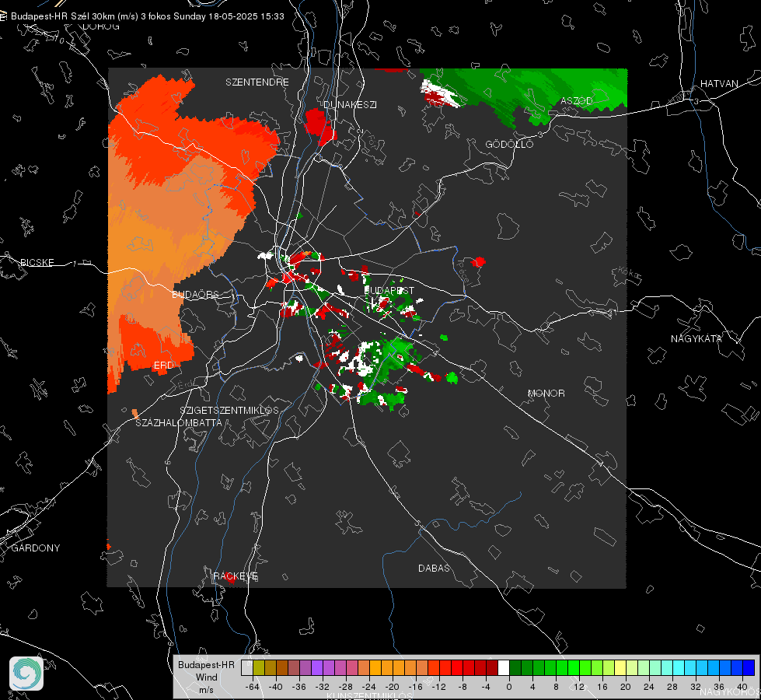The width and height of the screenshot is (761, 700).
Task: Click the HATVAN town label
Action: 719,83
